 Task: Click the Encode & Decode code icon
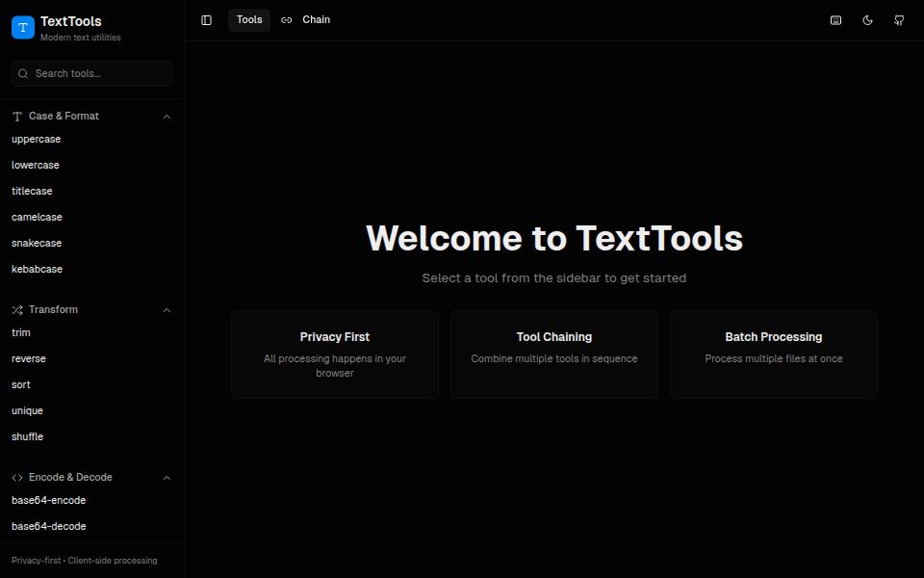[16, 477]
